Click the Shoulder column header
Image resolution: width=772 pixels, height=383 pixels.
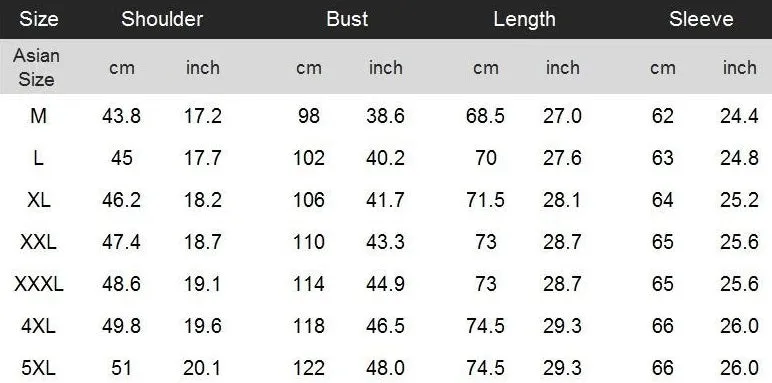point(162,19)
